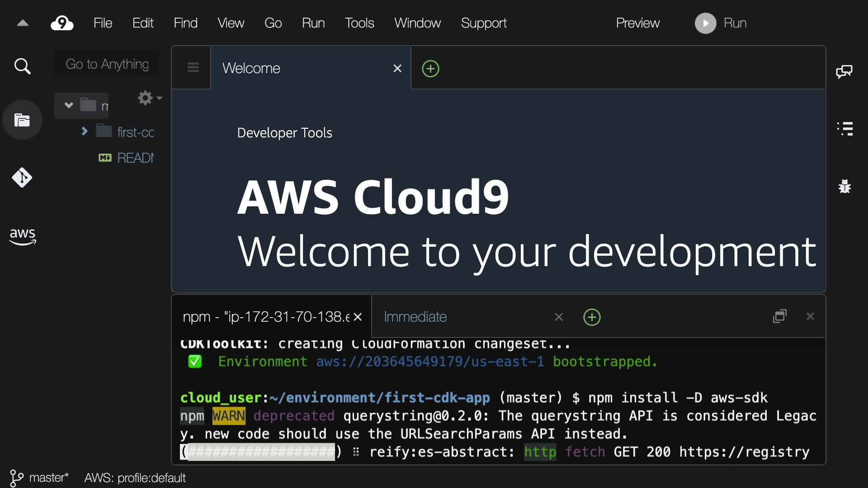Open the search panel magnifier icon
This screenshot has height=488, width=868.
[x=22, y=66]
